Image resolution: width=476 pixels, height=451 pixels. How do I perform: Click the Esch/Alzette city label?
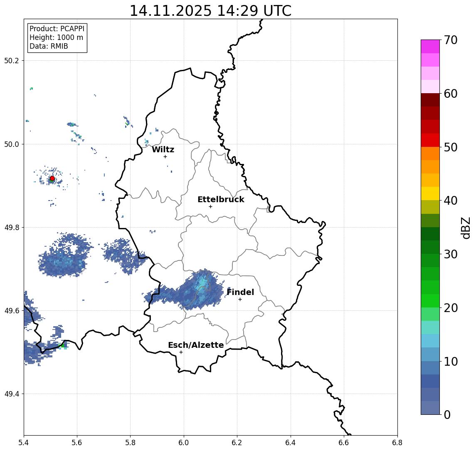tap(196, 345)
